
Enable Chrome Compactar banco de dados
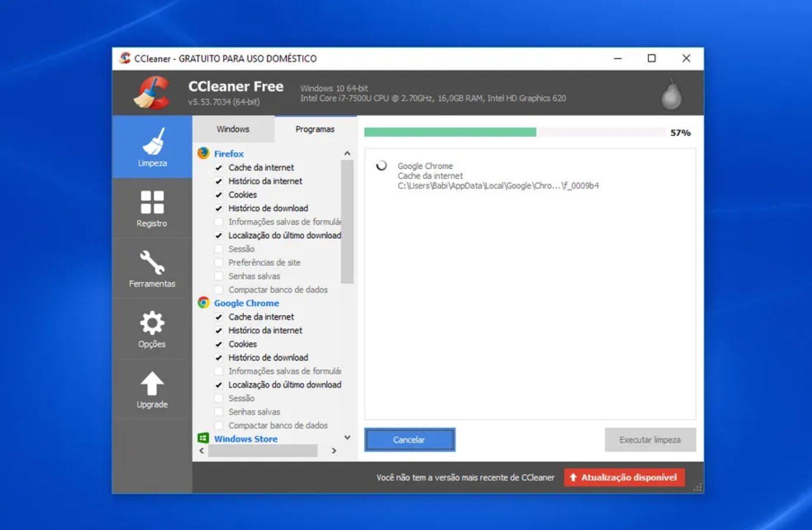[x=219, y=425]
